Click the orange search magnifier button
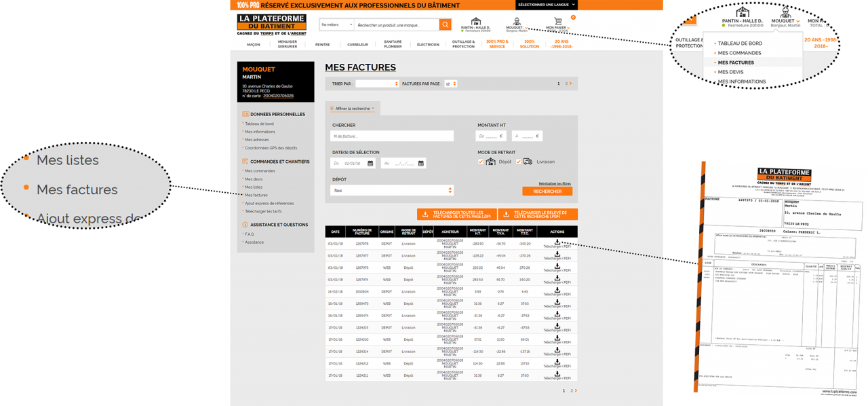Viewport: 868px width, 406px height. 446,25
